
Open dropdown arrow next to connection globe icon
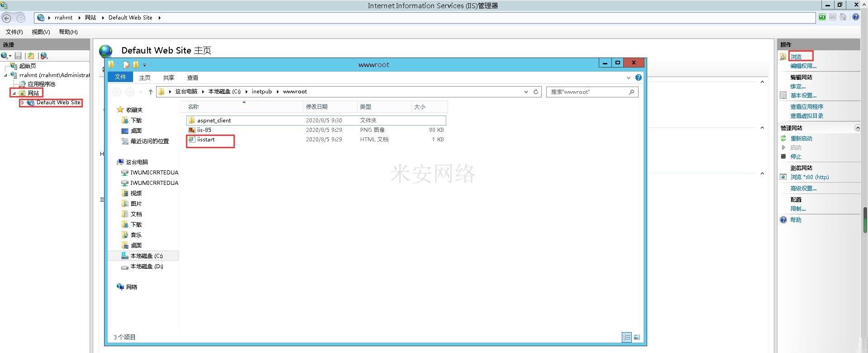coord(10,56)
